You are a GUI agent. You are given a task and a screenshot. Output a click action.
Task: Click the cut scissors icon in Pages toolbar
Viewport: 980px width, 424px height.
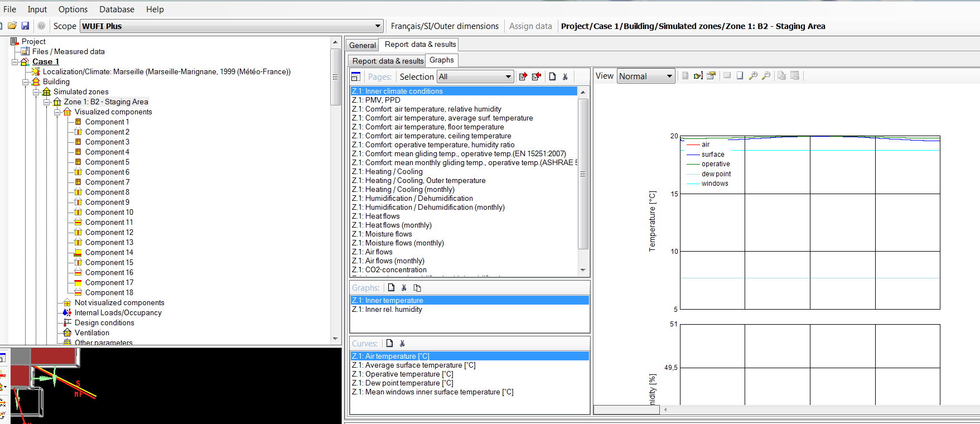[x=565, y=77]
